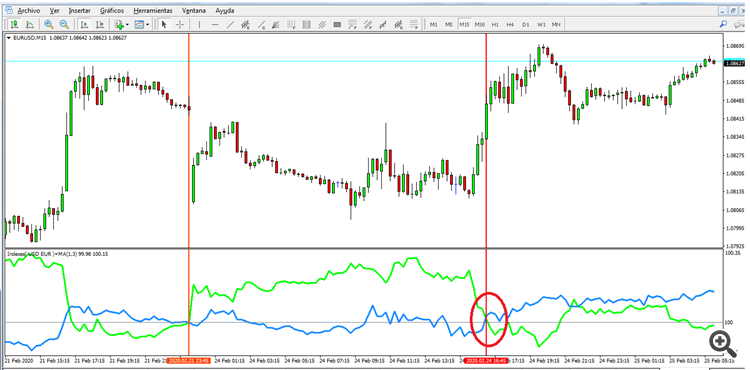Select the crosshair tool

tap(179, 24)
